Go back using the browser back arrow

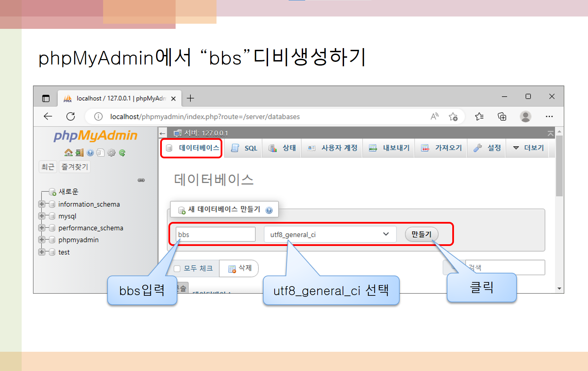point(48,116)
